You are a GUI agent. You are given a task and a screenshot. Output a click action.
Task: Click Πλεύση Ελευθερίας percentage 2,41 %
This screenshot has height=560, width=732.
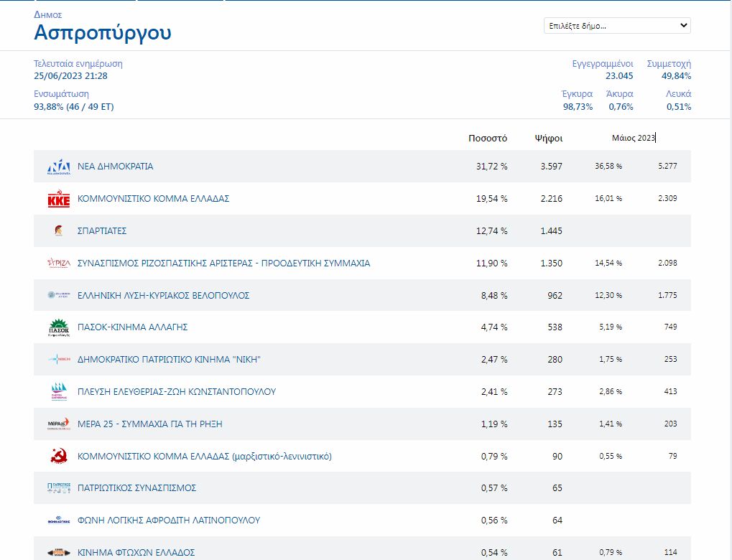pyautogui.click(x=494, y=391)
